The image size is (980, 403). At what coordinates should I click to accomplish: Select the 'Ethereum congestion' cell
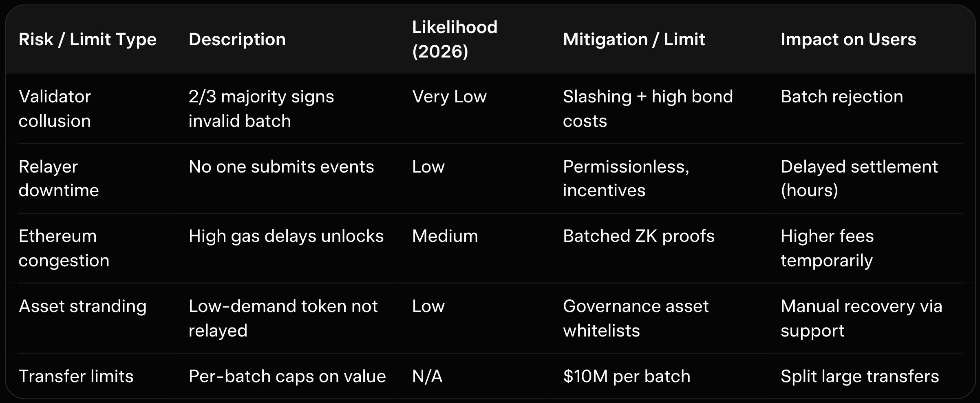click(x=64, y=248)
